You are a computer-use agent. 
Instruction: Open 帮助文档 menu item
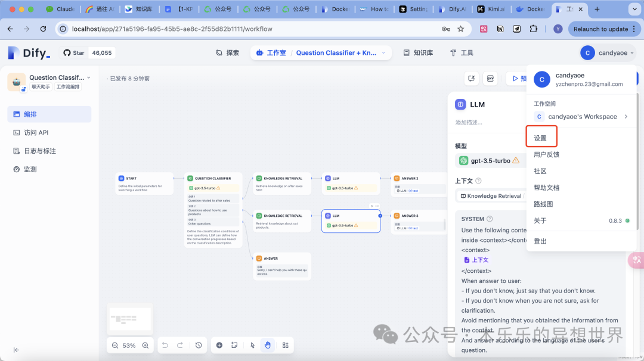click(546, 188)
